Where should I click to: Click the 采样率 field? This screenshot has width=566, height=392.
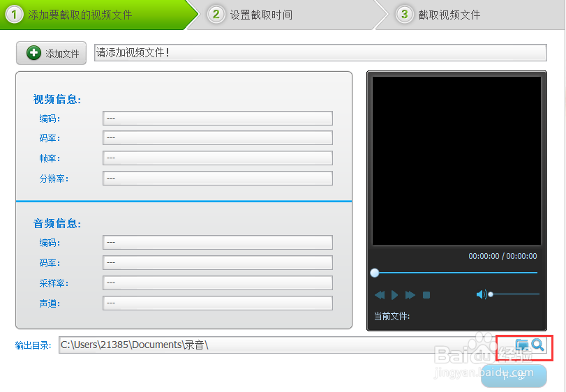point(218,282)
